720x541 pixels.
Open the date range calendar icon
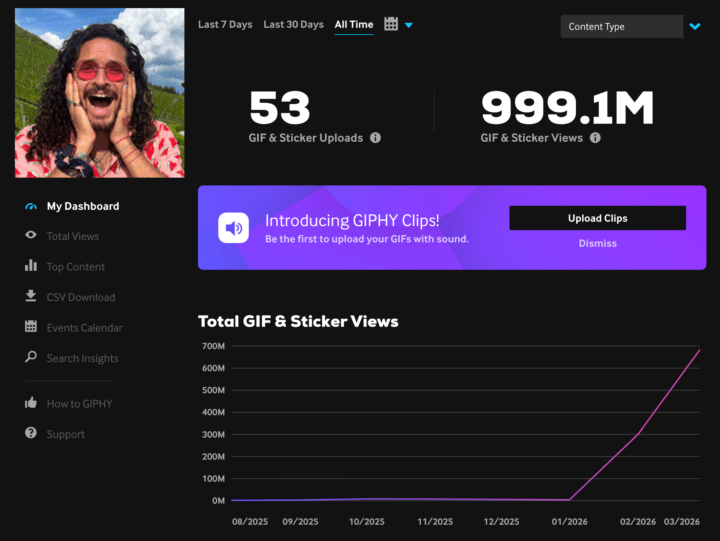[x=391, y=24]
